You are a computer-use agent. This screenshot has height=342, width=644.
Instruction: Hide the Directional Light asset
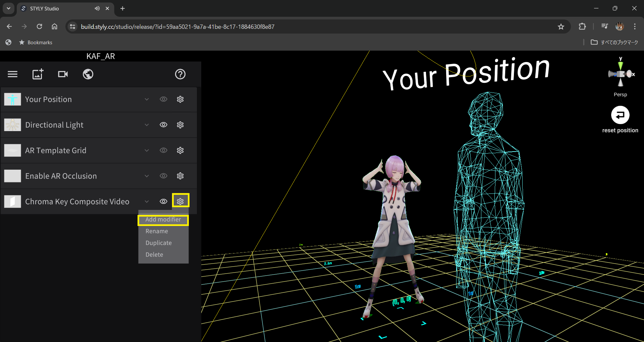163,125
